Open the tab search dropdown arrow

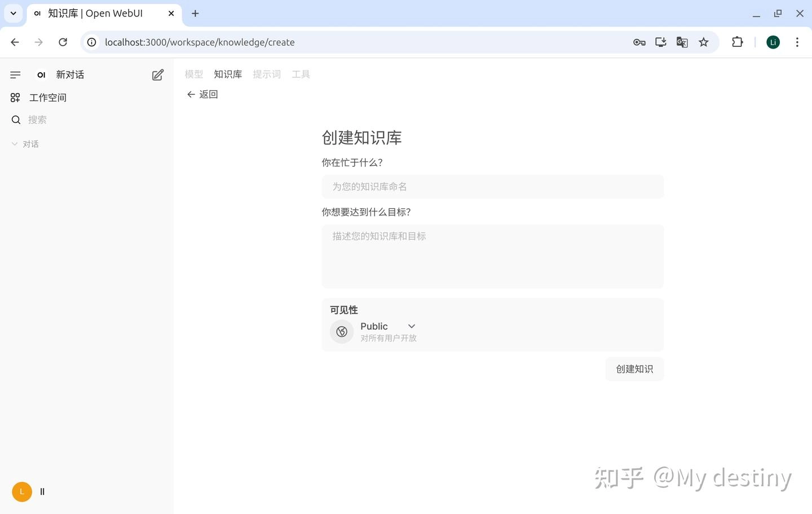pos(14,14)
